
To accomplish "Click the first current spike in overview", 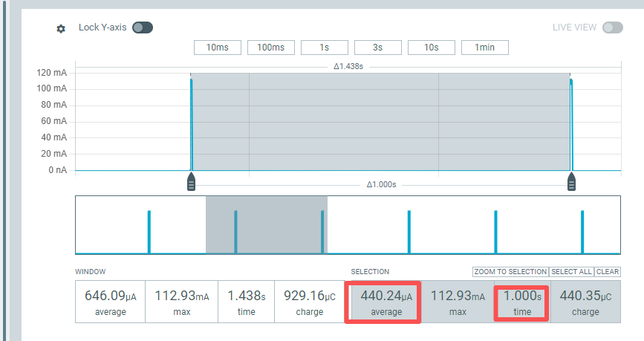I will tap(149, 232).
